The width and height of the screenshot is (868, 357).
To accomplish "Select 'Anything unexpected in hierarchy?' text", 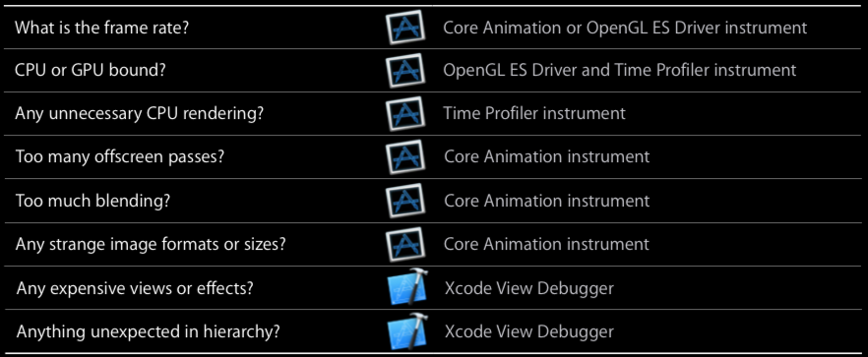I will point(148,332).
